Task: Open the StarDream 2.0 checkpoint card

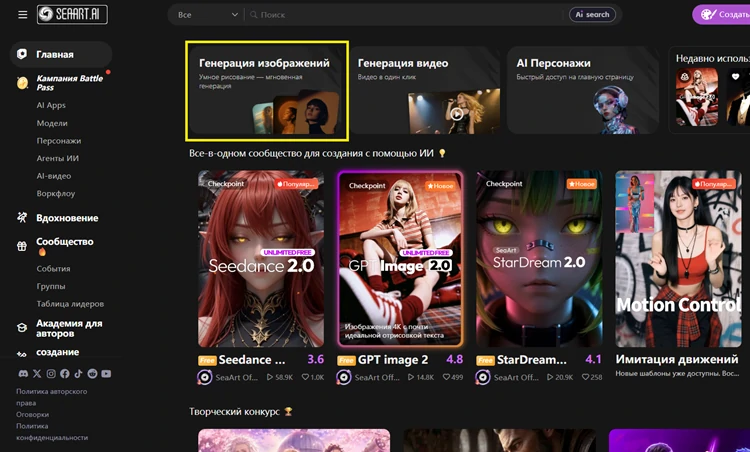Action: (539, 258)
